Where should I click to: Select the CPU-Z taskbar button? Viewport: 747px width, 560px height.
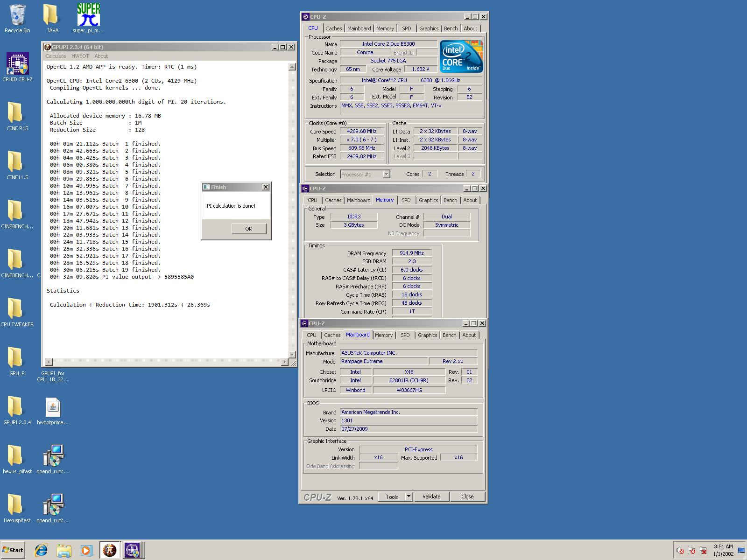coord(132,550)
